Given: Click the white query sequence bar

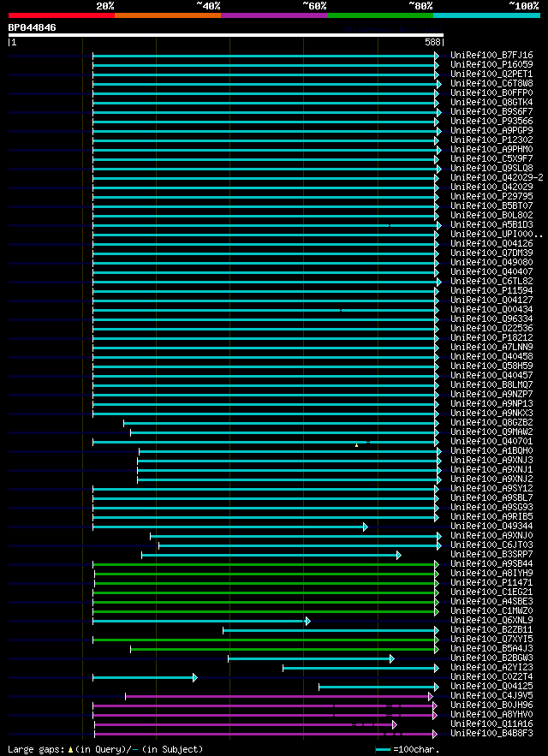Looking at the screenshot, I should [226, 35].
